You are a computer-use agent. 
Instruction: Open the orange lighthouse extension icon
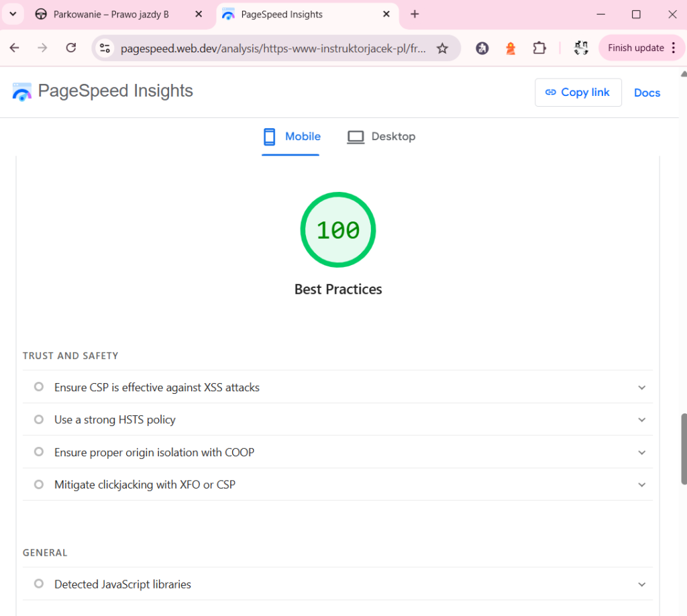(511, 48)
